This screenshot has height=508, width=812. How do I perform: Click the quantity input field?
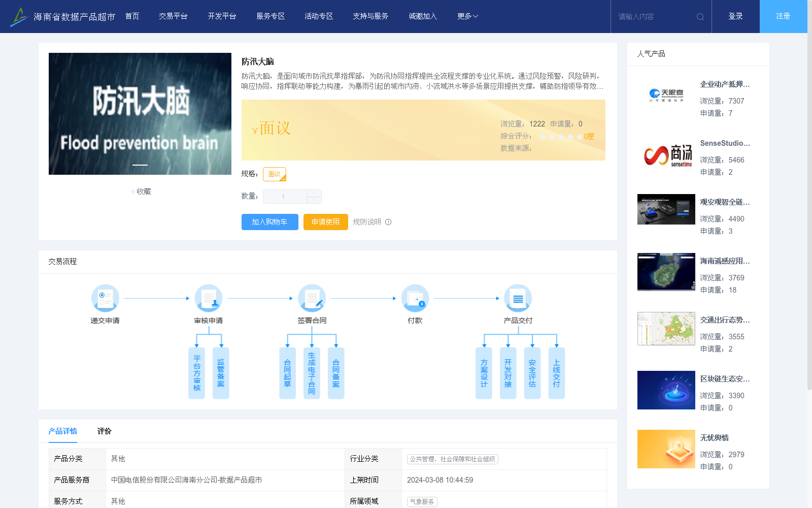(285, 197)
